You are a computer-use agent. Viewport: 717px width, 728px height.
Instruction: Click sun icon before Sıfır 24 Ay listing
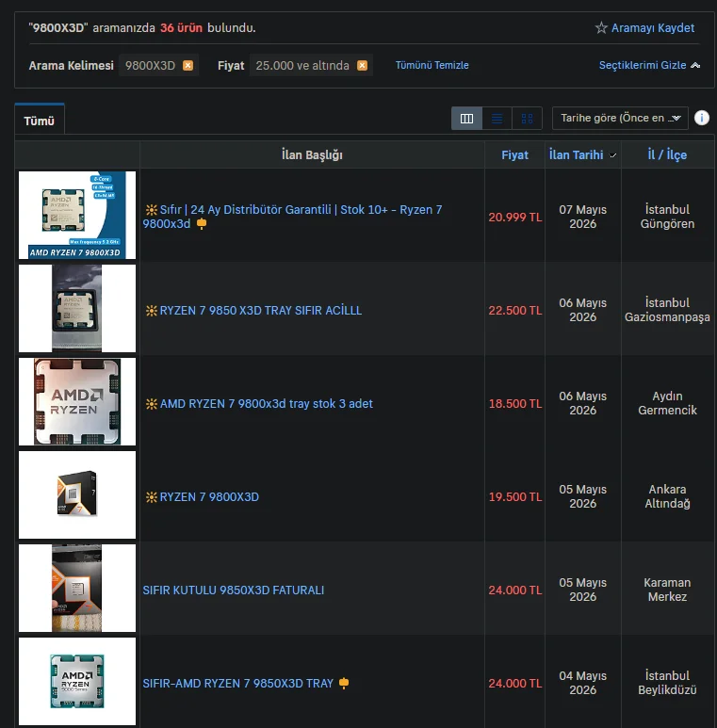pos(152,210)
